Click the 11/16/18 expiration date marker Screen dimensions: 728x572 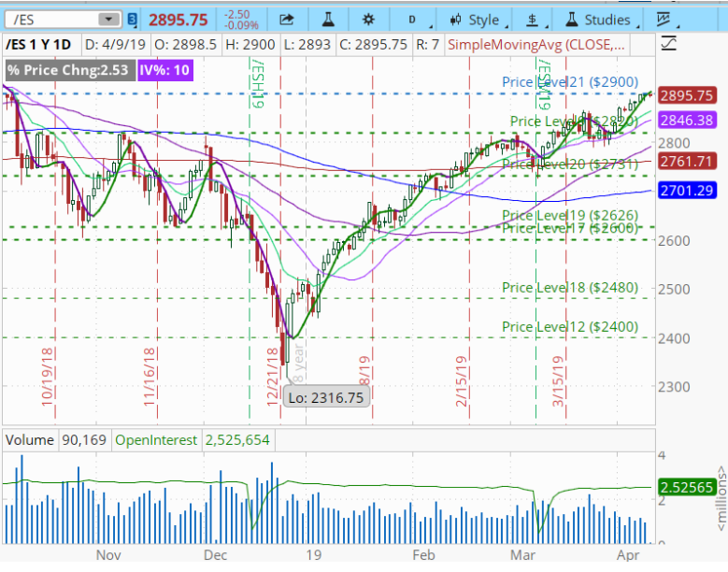click(x=150, y=377)
